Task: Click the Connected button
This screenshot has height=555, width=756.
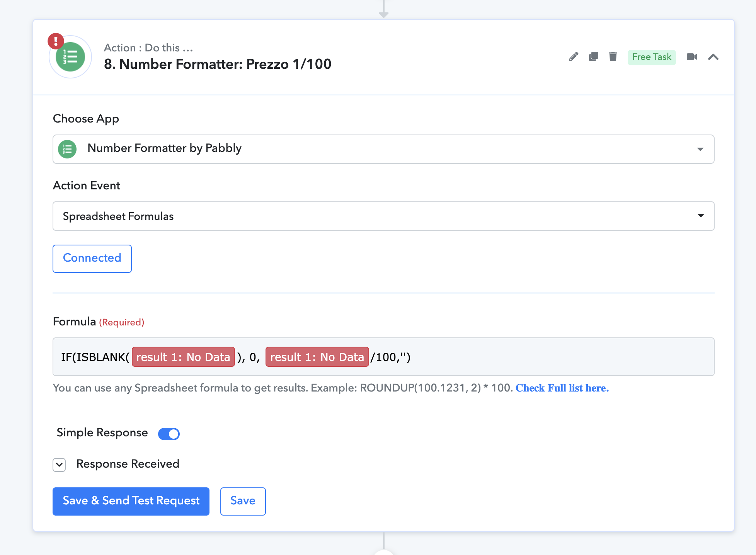Action: tap(92, 257)
